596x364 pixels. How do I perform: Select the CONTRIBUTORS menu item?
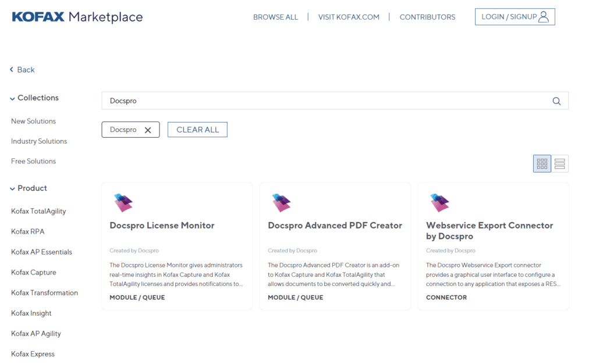pyautogui.click(x=427, y=17)
